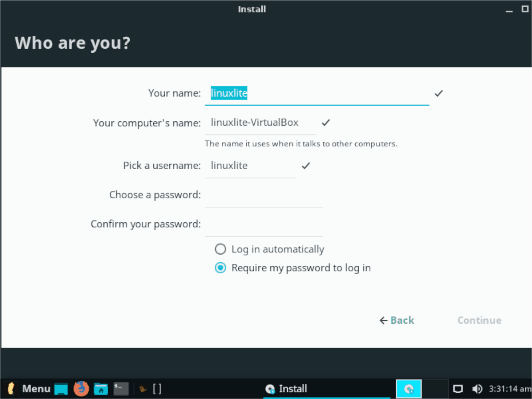
Task: Click the Install window title bar text
Action: (252, 9)
